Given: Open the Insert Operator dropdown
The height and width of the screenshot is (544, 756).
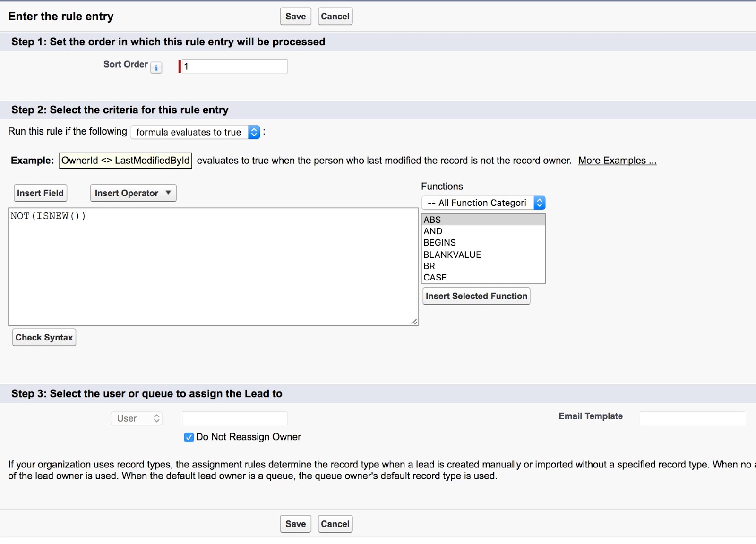Looking at the screenshot, I should pyautogui.click(x=133, y=193).
